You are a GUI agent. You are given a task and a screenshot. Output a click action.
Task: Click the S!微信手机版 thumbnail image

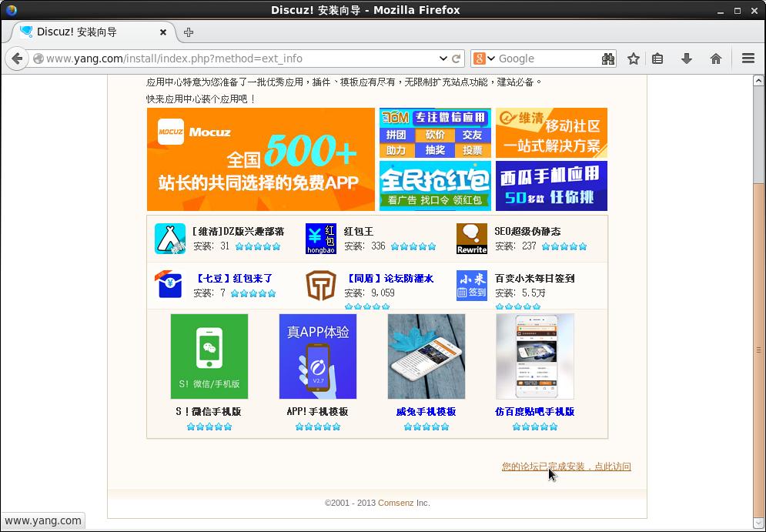click(x=209, y=356)
